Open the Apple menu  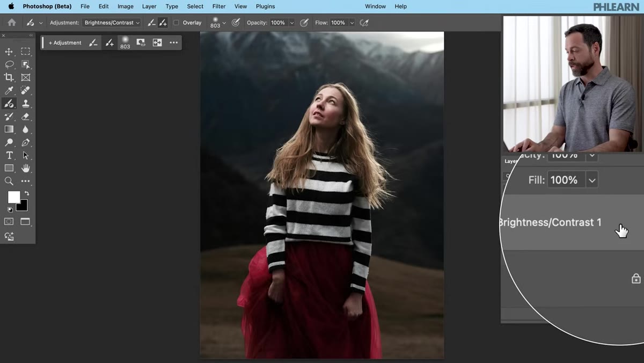pos(11,6)
